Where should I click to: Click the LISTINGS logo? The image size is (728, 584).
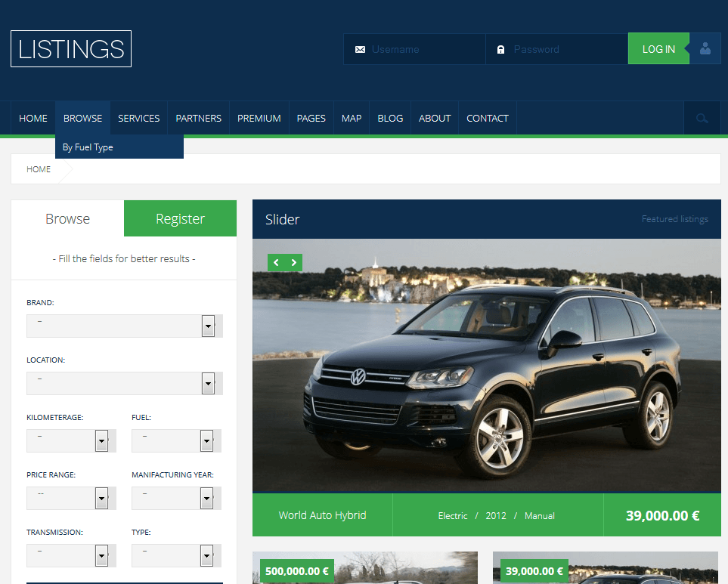(71, 48)
